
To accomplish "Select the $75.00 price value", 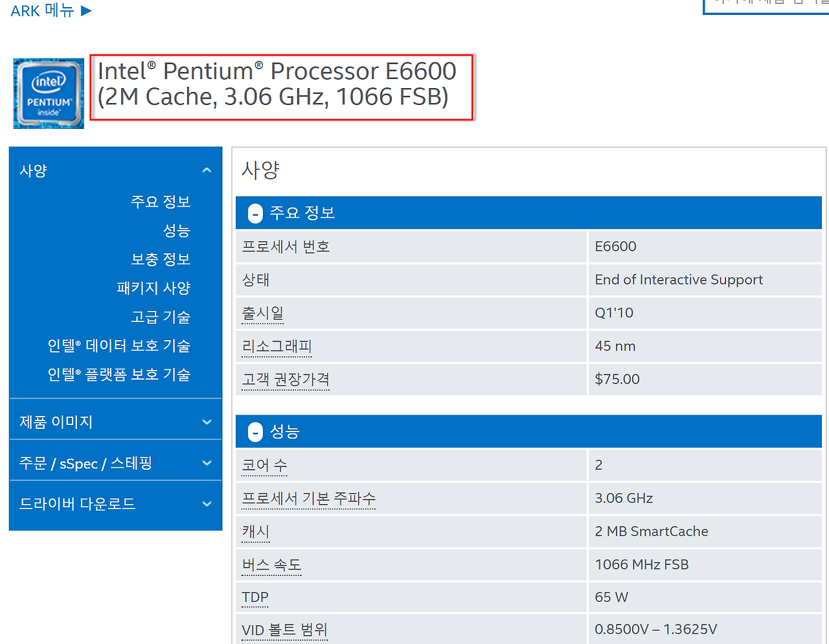I will click(617, 379).
